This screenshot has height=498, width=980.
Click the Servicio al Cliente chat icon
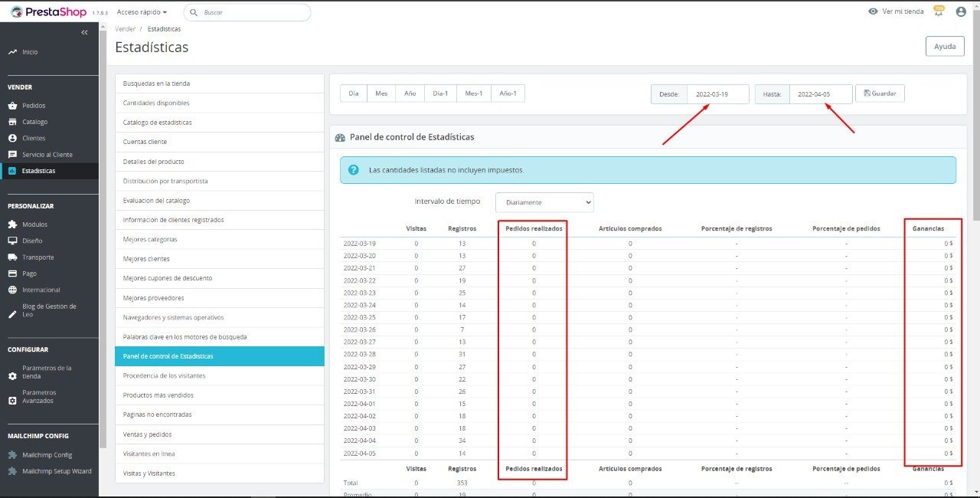[12, 155]
